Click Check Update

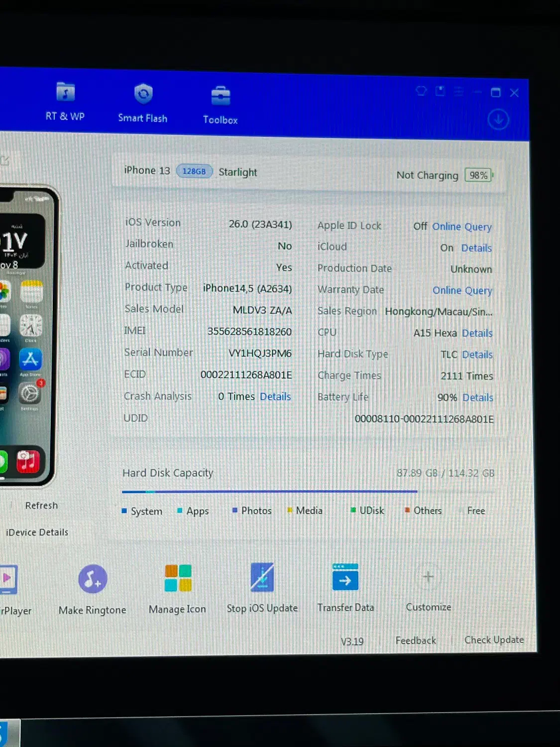[x=494, y=640]
